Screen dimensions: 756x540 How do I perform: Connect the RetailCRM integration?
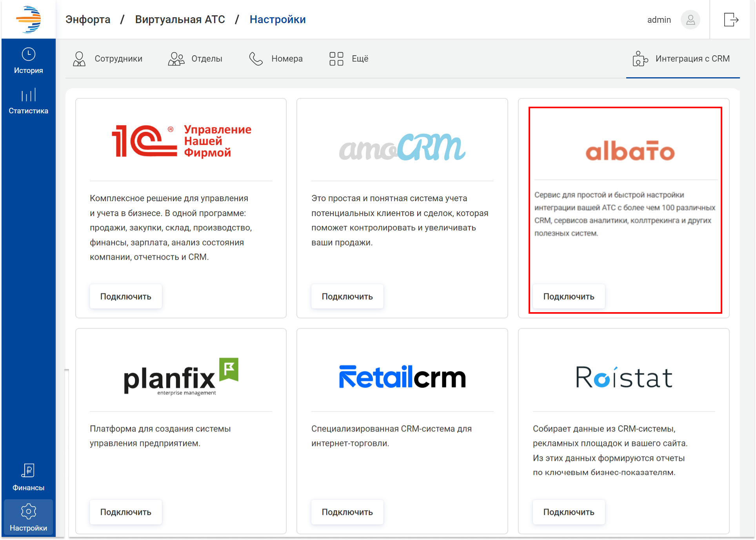[347, 512]
